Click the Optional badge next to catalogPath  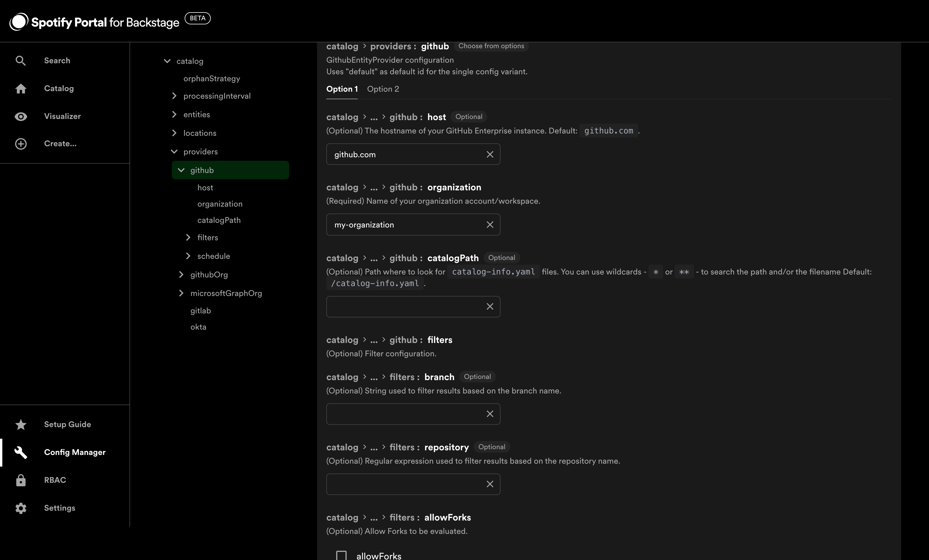coord(501,258)
